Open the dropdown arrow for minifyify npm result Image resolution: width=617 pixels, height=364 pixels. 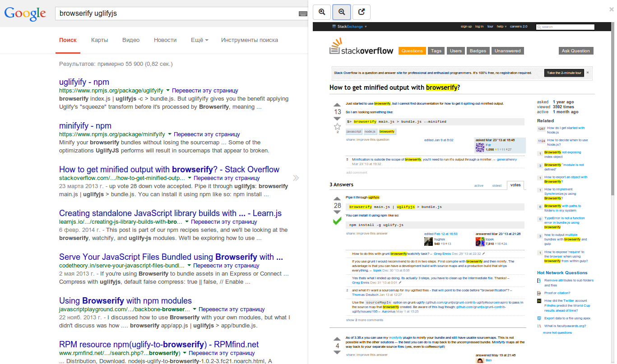[170, 134]
